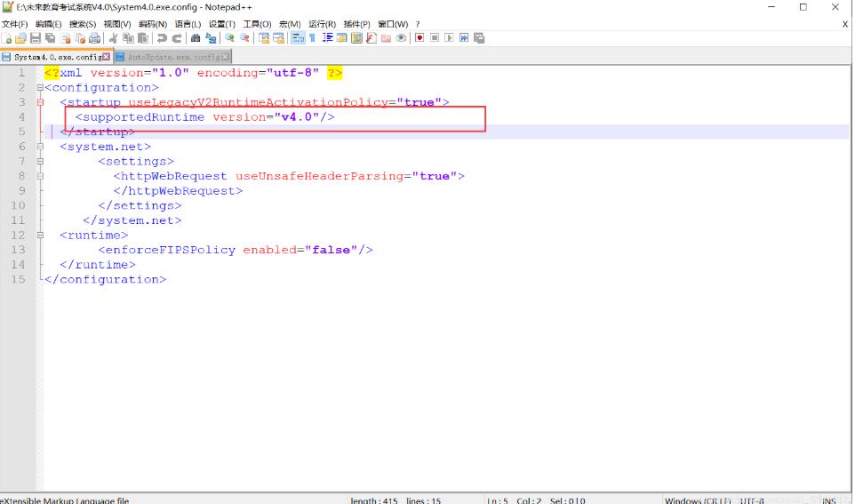Click the Zoom in toolbar icon

(230, 38)
